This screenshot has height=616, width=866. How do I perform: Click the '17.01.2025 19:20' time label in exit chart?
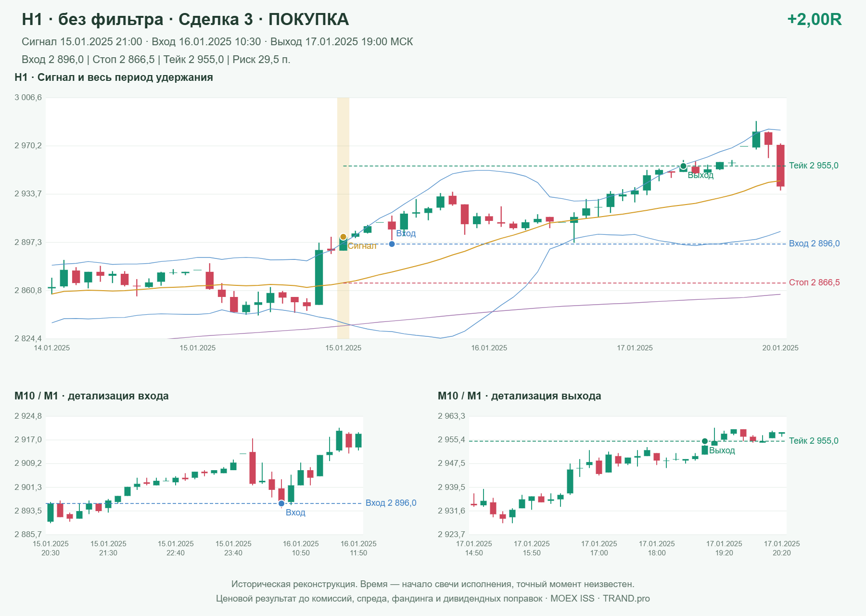(x=724, y=548)
